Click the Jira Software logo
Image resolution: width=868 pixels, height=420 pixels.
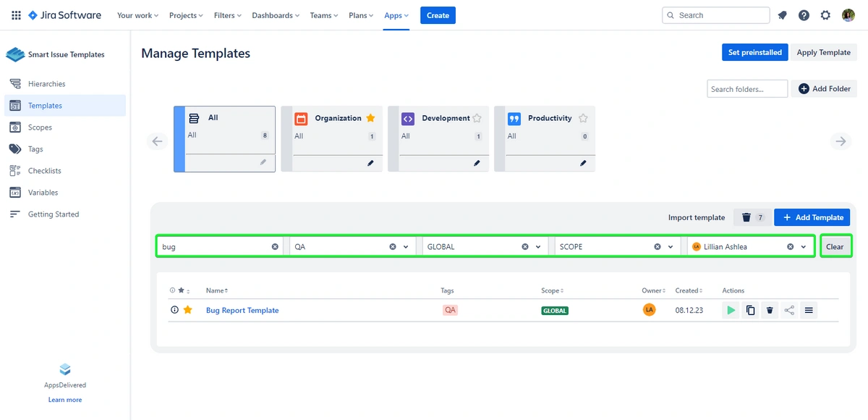point(64,15)
